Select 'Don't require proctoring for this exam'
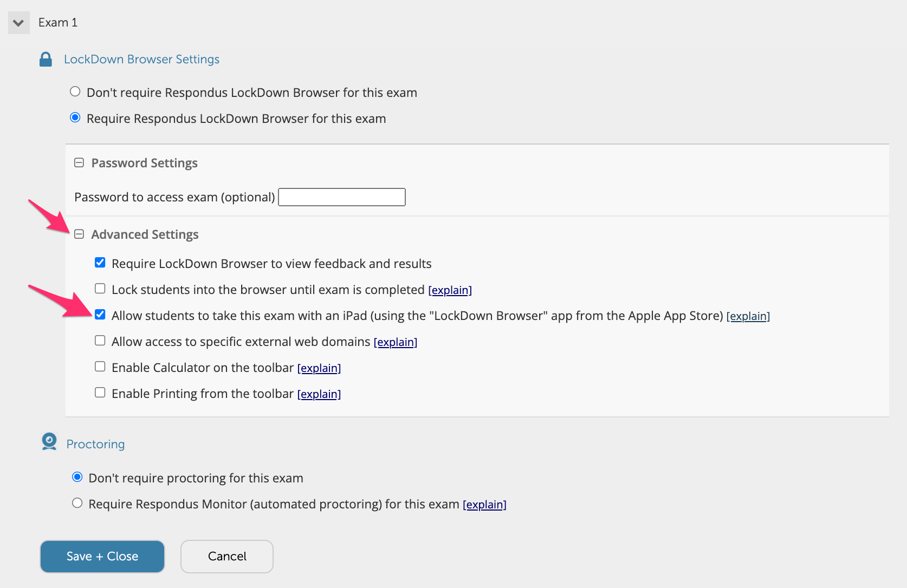Screen dimensions: 907x588 tap(77, 476)
